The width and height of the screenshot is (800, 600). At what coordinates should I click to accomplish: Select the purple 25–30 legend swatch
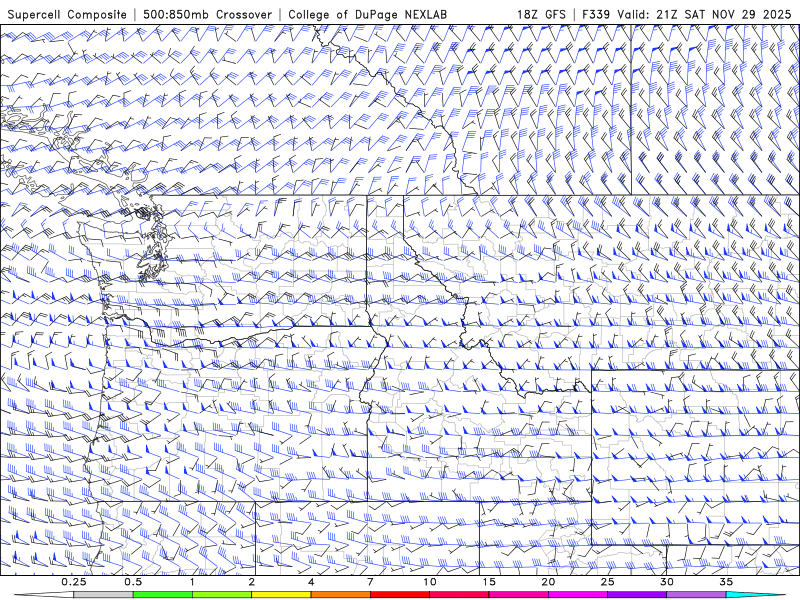(637, 595)
